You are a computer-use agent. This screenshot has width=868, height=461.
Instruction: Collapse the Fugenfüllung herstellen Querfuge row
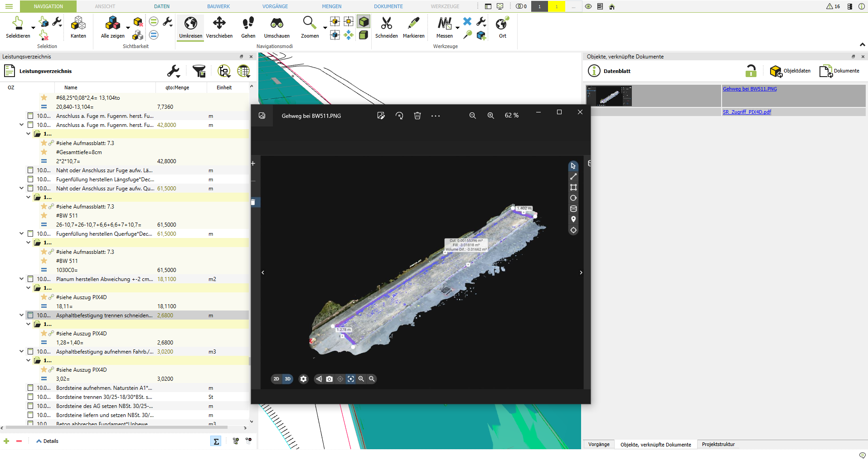pos(21,233)
